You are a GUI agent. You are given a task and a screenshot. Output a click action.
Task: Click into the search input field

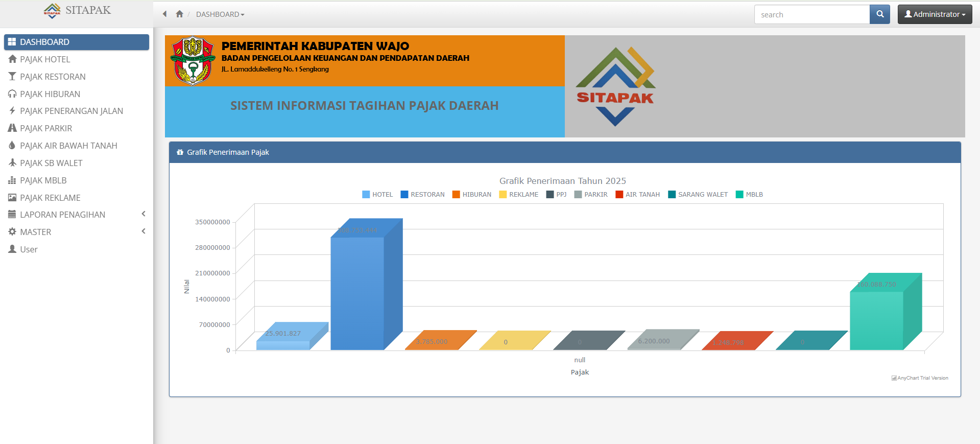click(x=811, y=15)
